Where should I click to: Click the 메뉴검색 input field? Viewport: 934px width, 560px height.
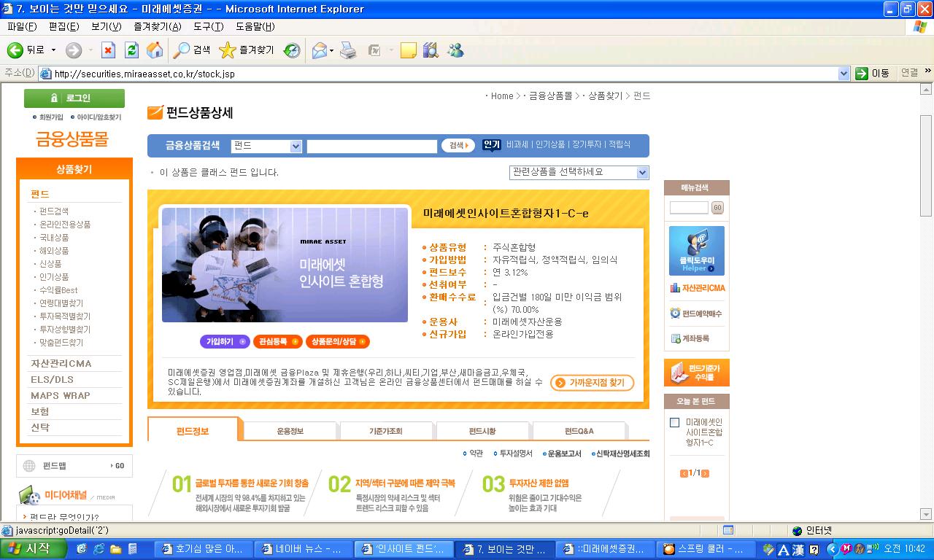(x=689, y=208)
